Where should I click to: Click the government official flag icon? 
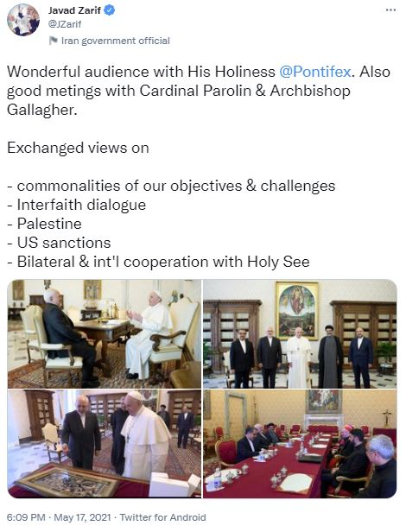(x=54, y=41)
